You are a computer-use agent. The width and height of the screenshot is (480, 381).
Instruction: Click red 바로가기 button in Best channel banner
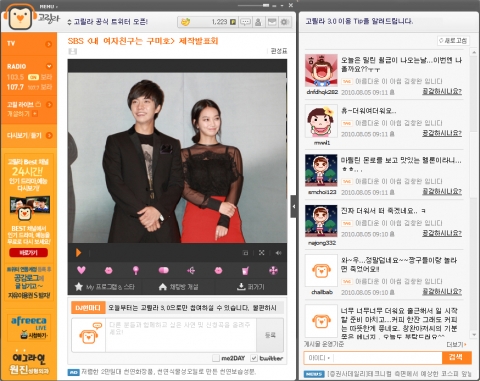[29, 253]
